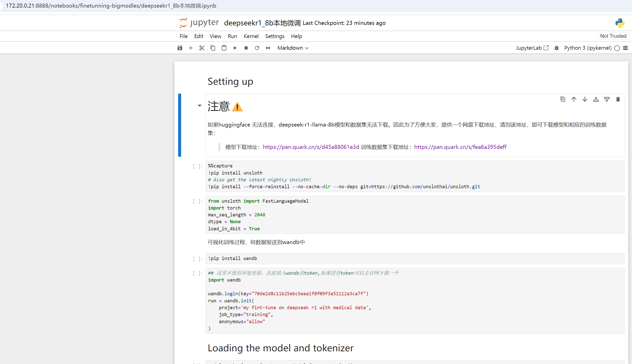Collapse the 注意 heading section

click(200, 106)
